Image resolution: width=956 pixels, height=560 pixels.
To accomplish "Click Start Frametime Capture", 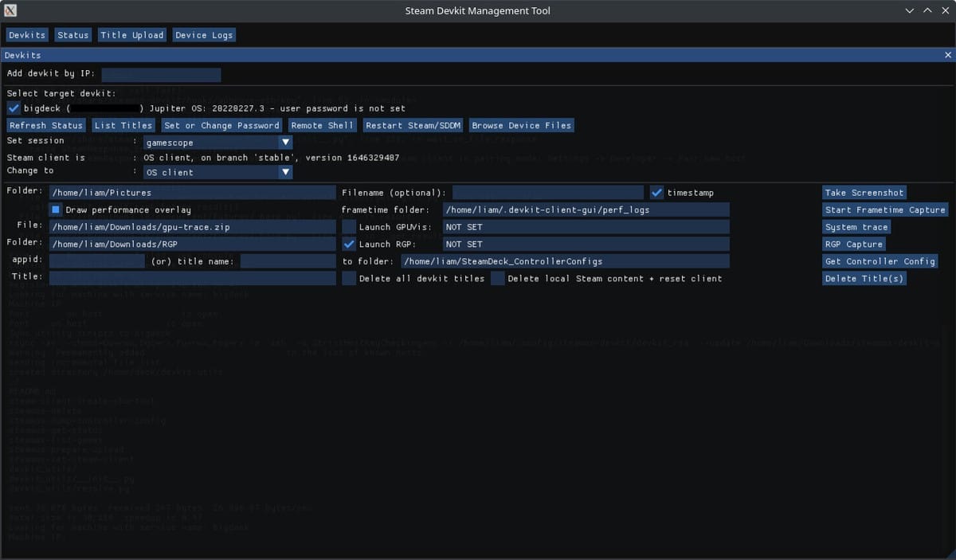I will click(885, 210).
